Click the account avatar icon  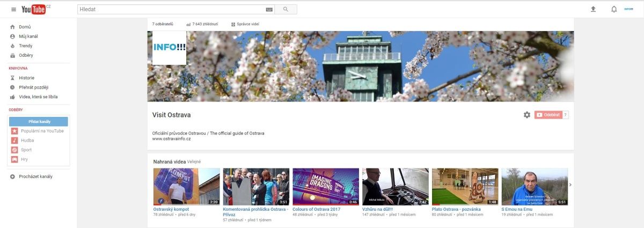point(628,10)
